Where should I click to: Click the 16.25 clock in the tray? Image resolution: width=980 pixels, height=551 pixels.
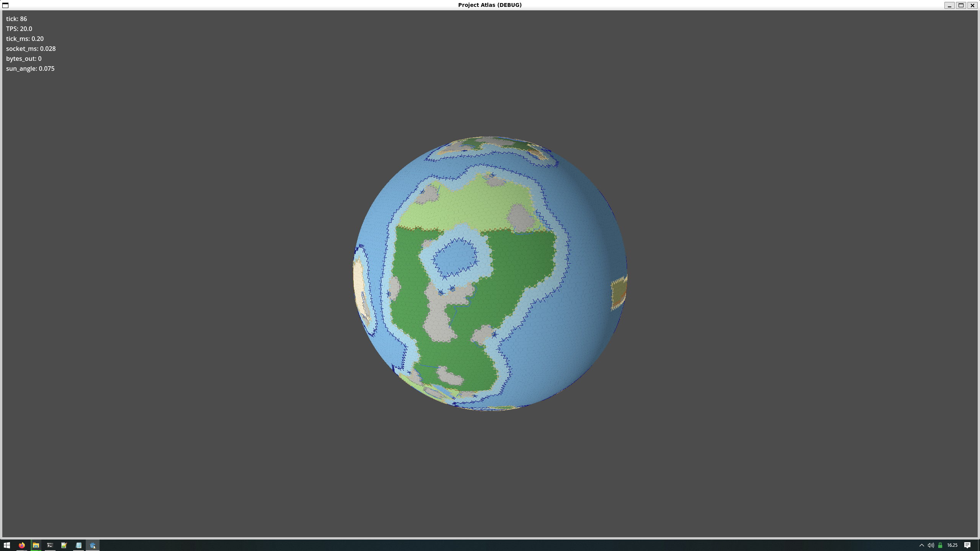(x=952, y=545)
